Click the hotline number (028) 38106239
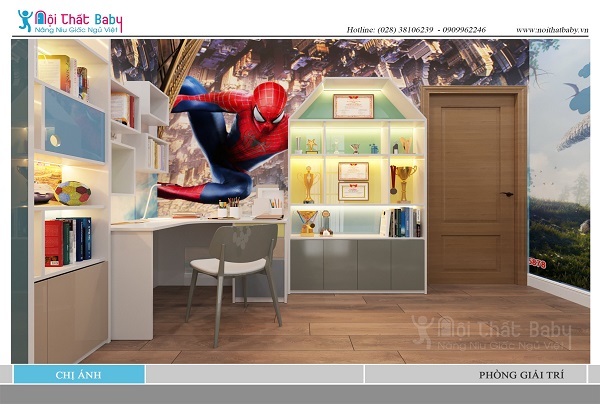This screenshot has height=404, width=600. coord(405,29)
